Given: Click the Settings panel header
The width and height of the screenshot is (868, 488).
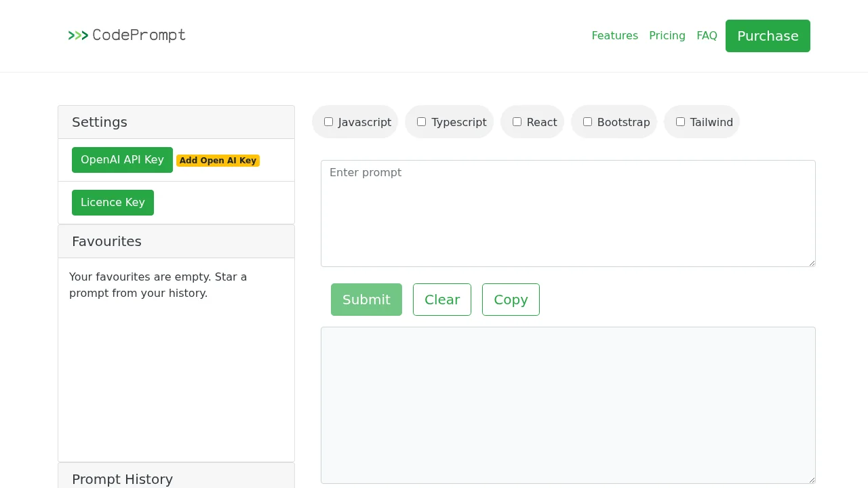Looking at the screenshot, I should (x=99, y=122).
